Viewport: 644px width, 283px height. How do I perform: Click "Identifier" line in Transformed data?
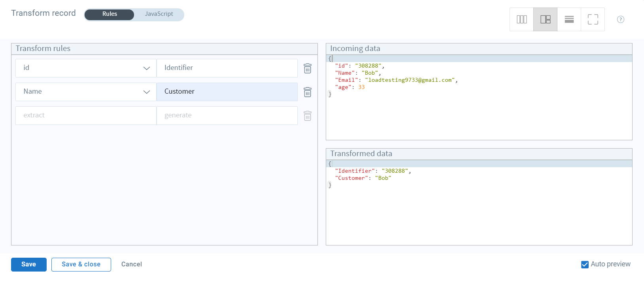[x=373, y=171]
